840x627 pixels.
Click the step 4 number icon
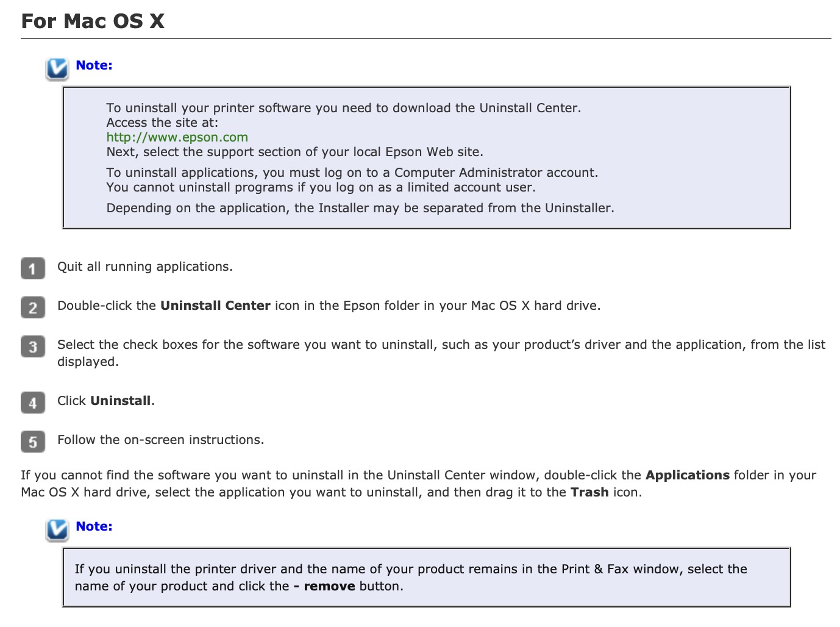[x=33, y=403]
